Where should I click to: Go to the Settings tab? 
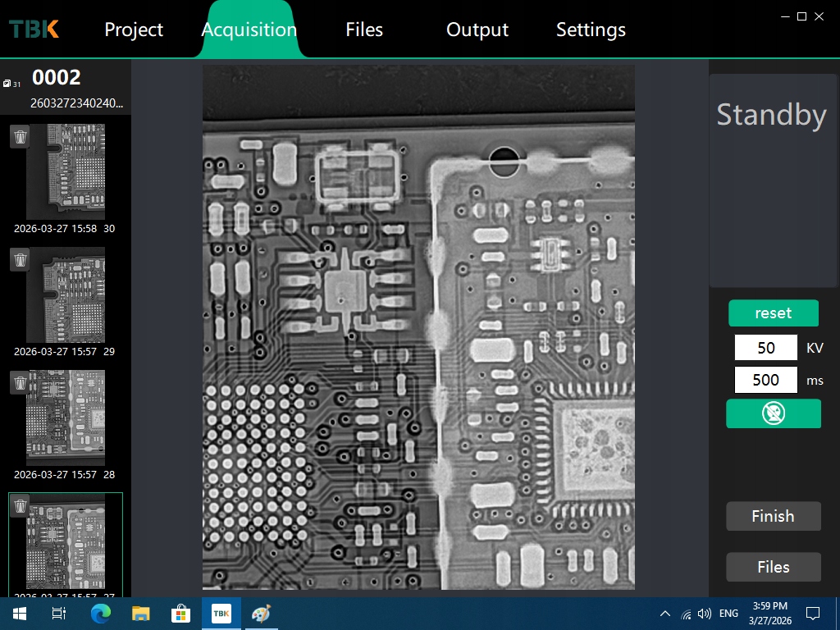[x=591, y=30]
